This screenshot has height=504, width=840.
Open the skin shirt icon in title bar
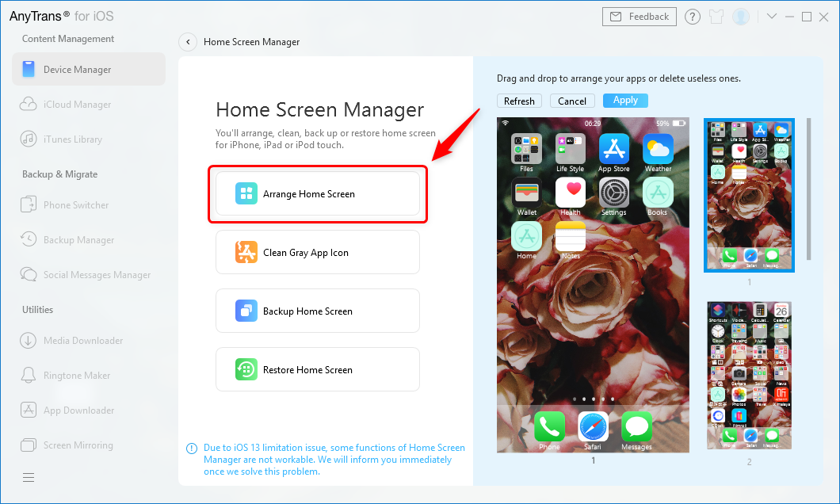point(716,17)
